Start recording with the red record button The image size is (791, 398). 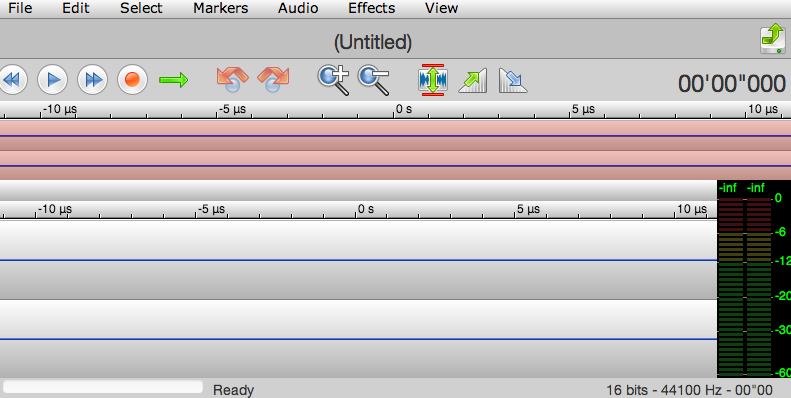click(132, 80)
